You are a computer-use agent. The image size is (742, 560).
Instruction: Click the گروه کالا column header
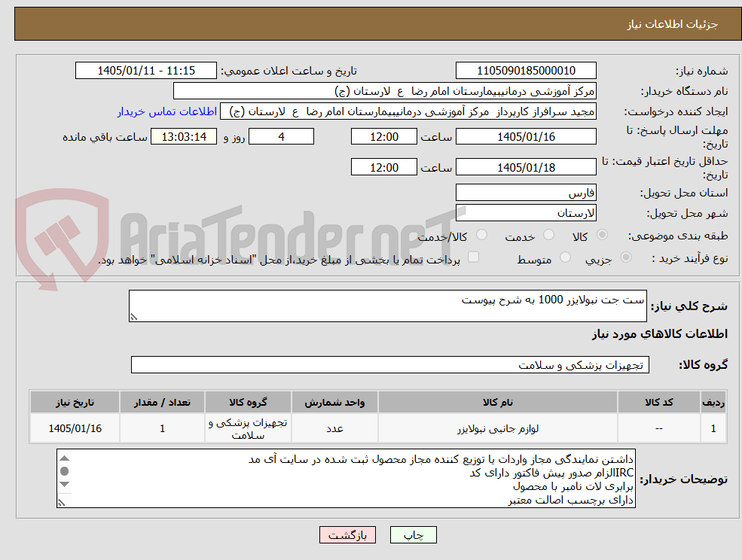(248, 402)
